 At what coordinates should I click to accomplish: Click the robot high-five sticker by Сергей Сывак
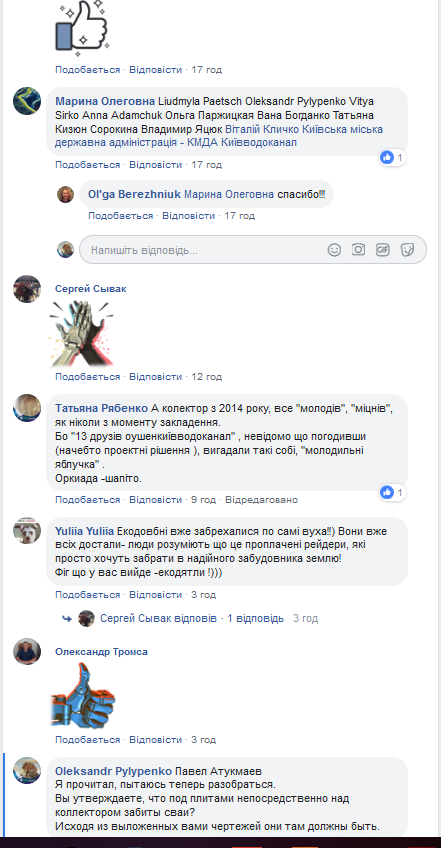(80, 333)
